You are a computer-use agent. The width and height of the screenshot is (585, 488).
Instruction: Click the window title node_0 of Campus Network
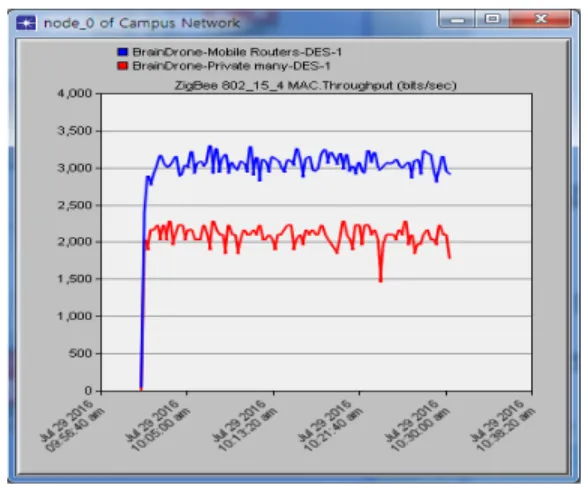coord(141,23)
